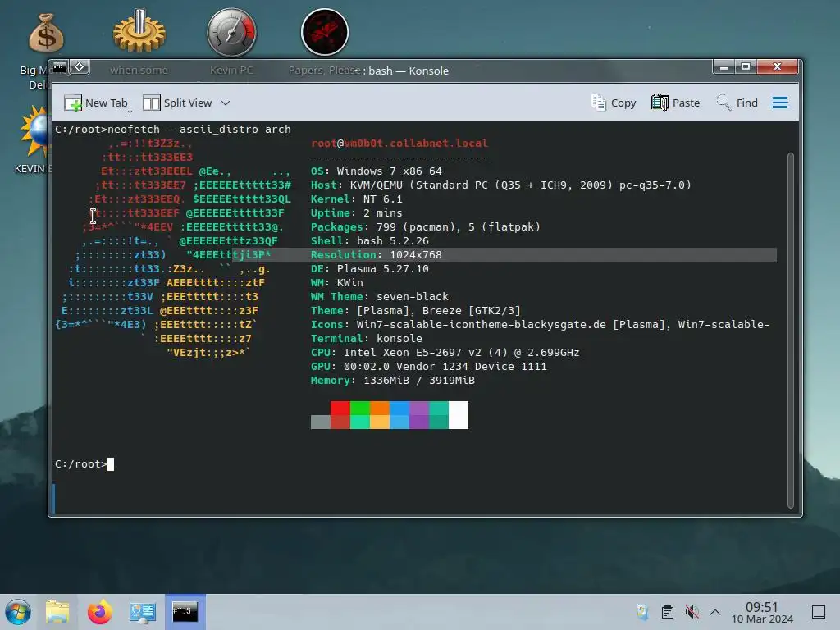Close the Konsole window
Viewport: 840px width, 630px height.
coord(777,67)
